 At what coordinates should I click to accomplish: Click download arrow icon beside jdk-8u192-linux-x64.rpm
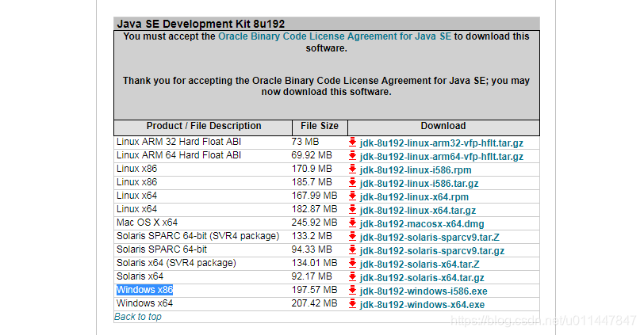point(352,196)
